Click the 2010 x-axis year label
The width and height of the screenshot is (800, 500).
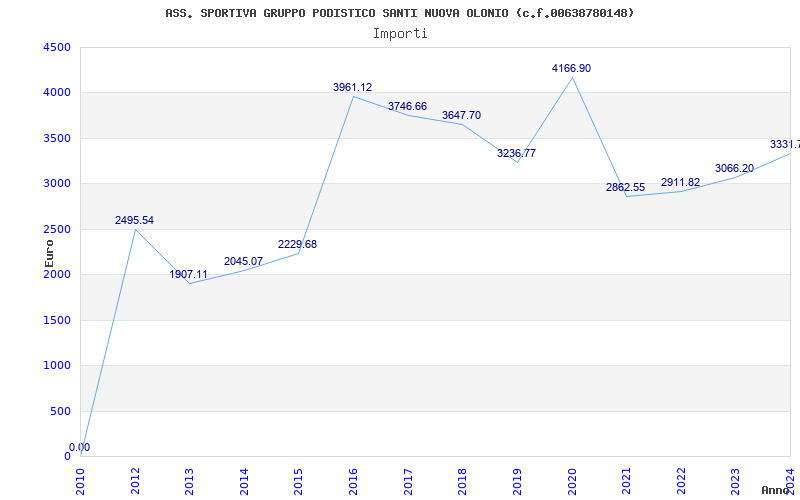[81, 482]
